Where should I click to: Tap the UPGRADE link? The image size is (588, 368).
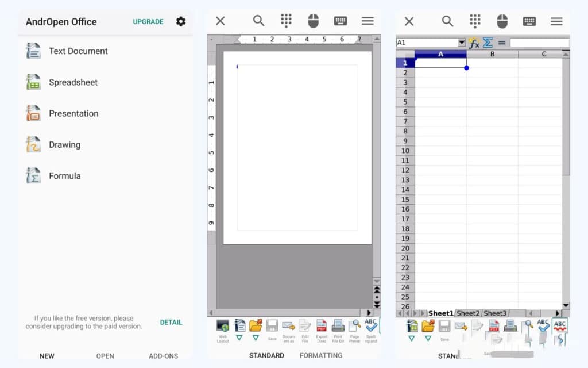pyautogui.click(x=148, y=22)
